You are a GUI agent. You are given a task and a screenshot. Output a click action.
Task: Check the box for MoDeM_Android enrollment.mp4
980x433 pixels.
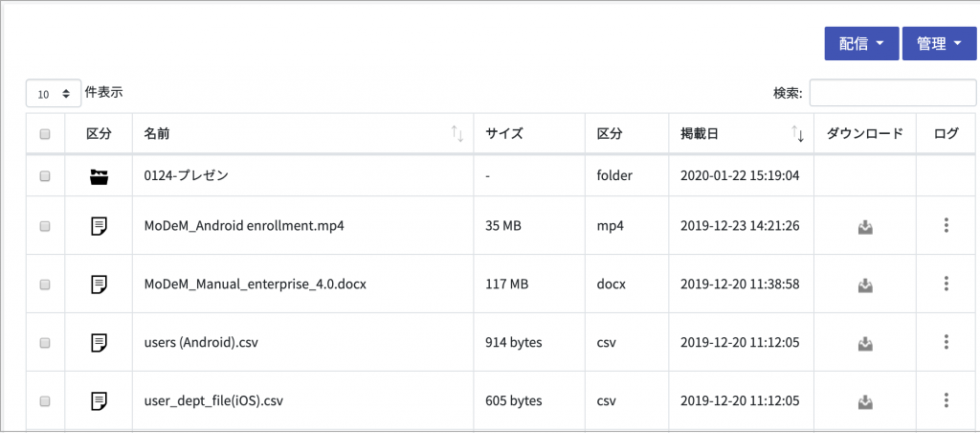(45, 226)
